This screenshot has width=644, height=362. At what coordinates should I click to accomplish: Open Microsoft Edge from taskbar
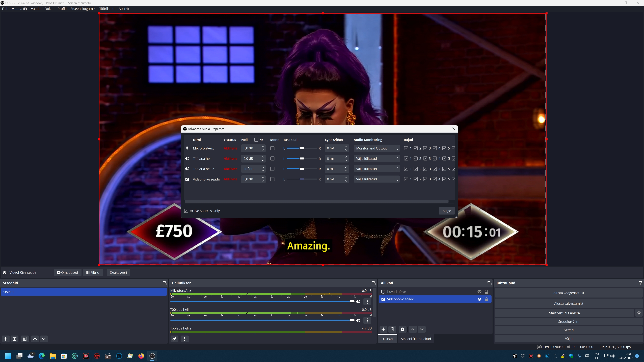[41, 356]
